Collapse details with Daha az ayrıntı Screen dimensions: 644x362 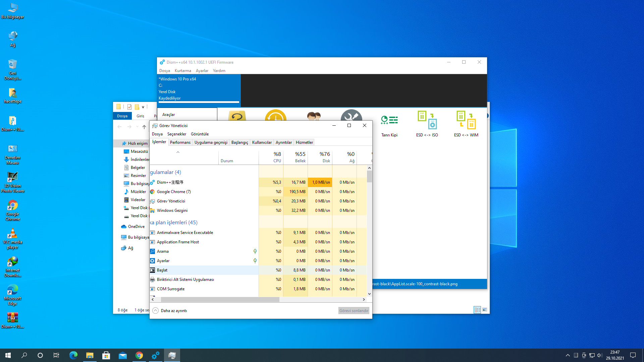pos(170,311)
